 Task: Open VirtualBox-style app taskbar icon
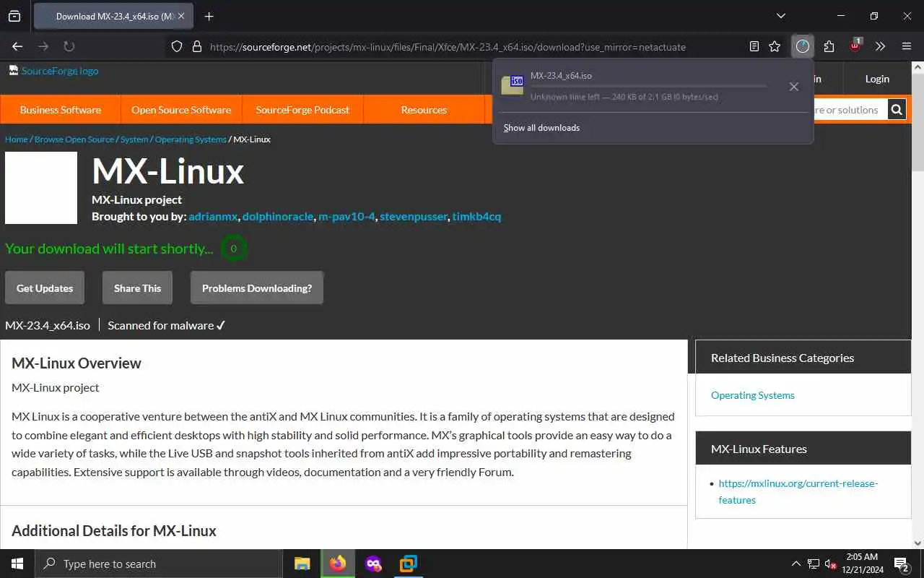coord(409,564)
